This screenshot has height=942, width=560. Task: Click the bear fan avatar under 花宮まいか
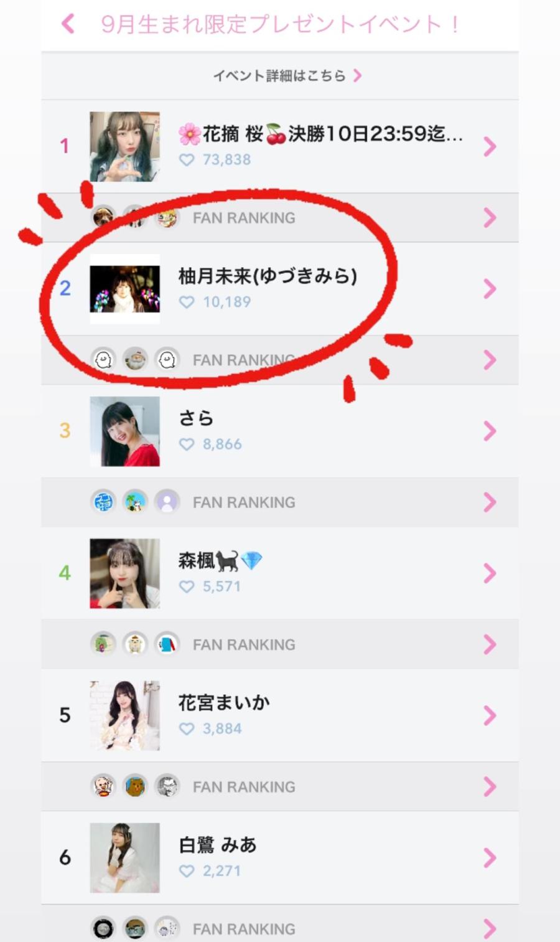135,786
